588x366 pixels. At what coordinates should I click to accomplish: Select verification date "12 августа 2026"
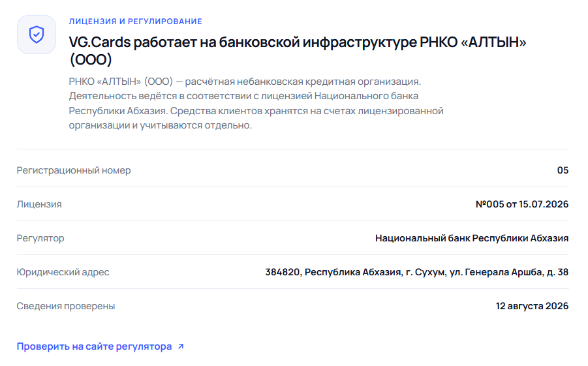(x=532, y=306)
